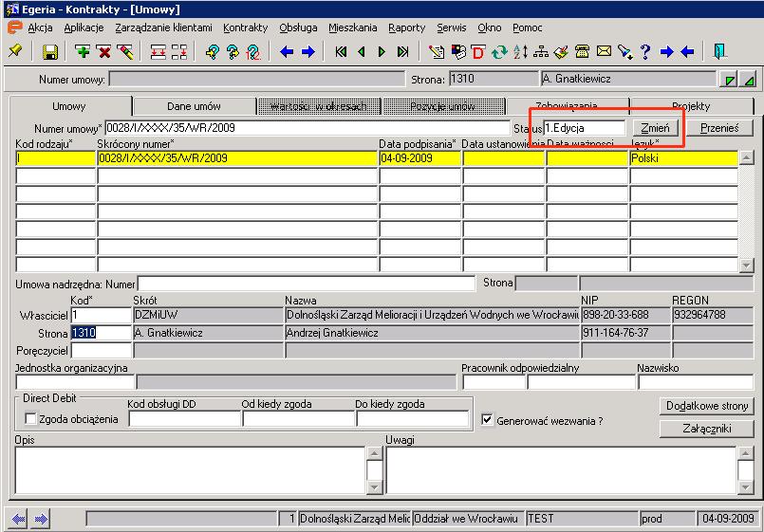Click Strona kod field showing 1310
The height and width of the screenshot is (532, 764).
click(102, 333)
